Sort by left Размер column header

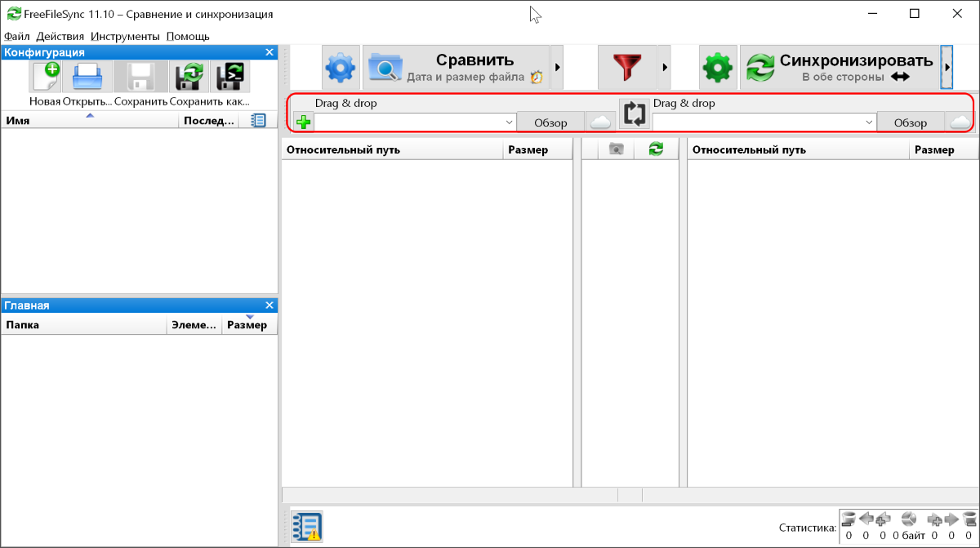(x=537, y=149)
